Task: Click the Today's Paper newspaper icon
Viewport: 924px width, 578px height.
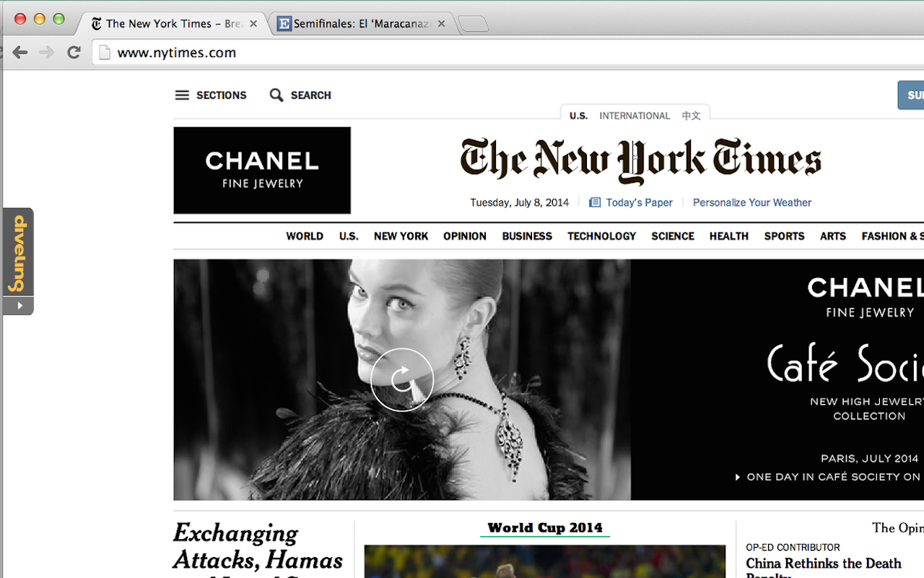Action: point(595,202)
